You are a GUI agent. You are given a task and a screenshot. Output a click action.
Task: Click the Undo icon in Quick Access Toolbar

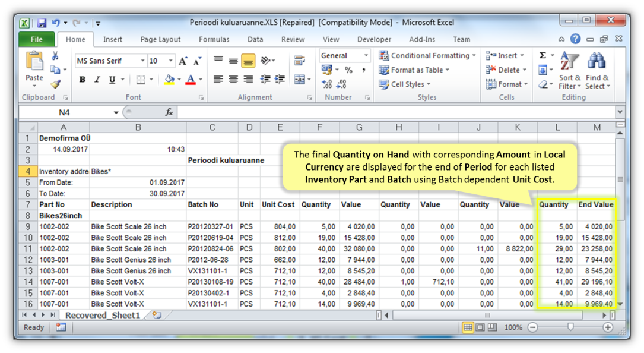(56, 23)
